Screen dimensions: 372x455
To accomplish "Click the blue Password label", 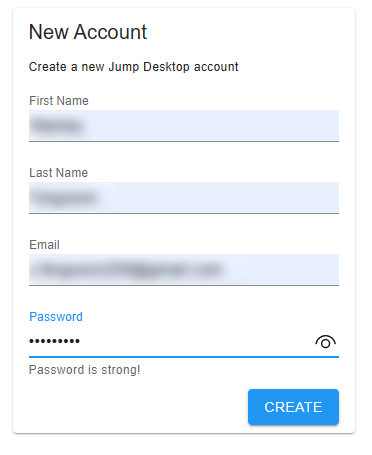I will click(x=56, y=317).
